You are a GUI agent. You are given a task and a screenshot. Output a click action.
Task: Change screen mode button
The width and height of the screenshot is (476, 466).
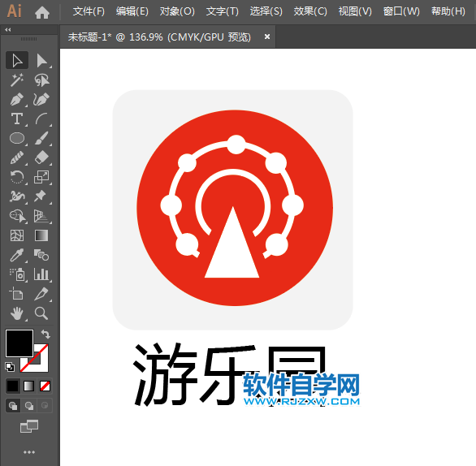(29, 426)
